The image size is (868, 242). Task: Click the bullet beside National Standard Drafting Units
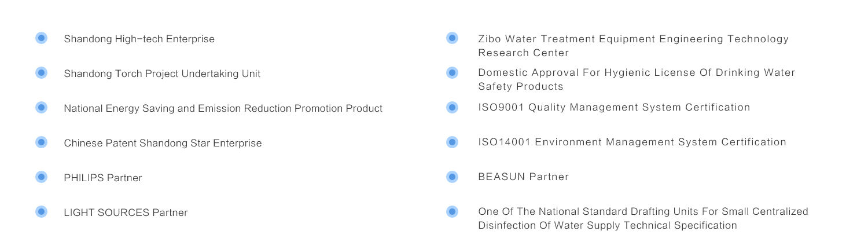click(452, 212)
